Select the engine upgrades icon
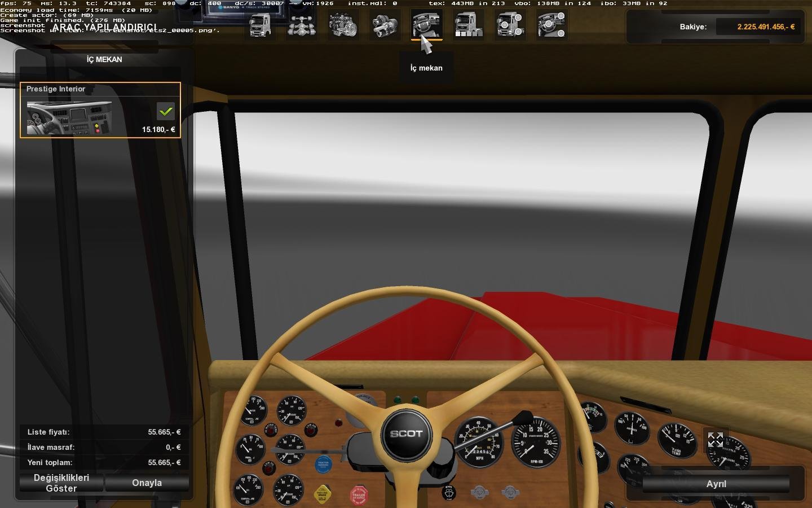The height and width of the screenshot is (508, 812). (343, 25)
